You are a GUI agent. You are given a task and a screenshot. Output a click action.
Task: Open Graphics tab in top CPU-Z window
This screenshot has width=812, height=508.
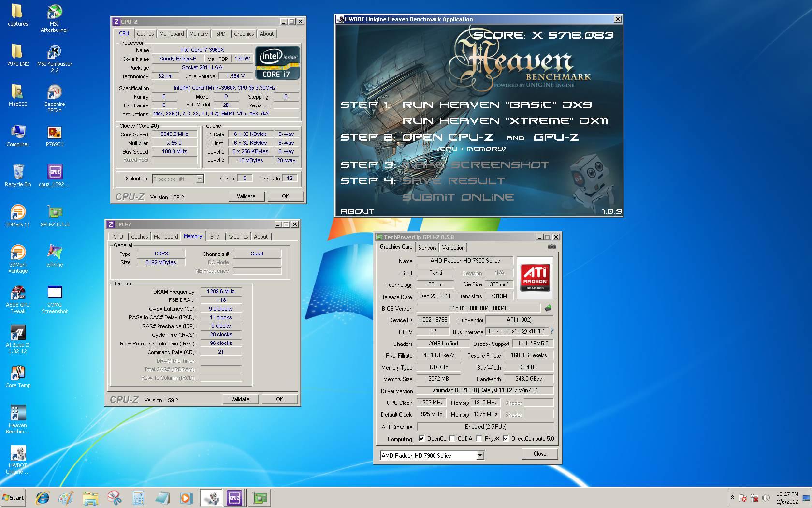coord(244,34)
